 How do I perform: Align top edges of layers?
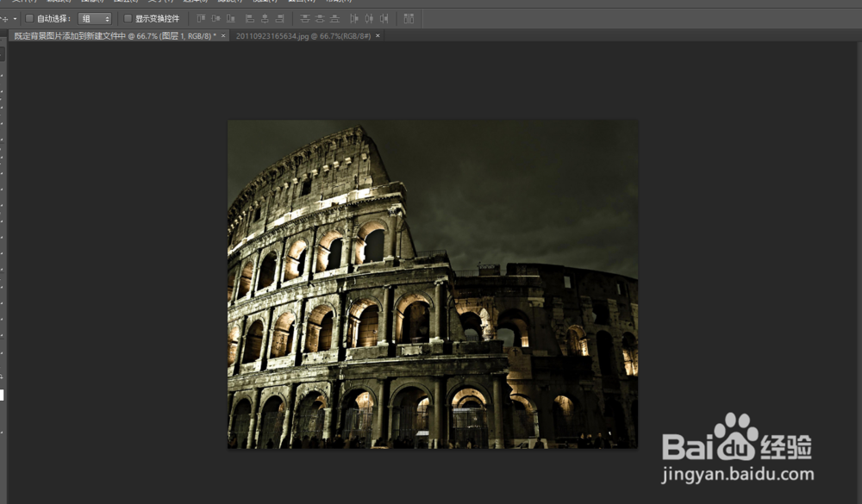click(x=201, y=19)
